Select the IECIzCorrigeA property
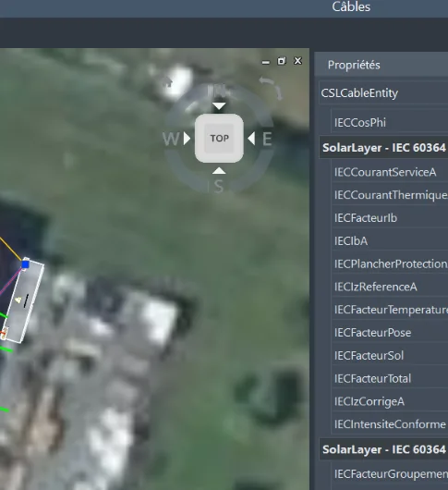The width and height of the screenshot is (448, 490). (390, 401)
